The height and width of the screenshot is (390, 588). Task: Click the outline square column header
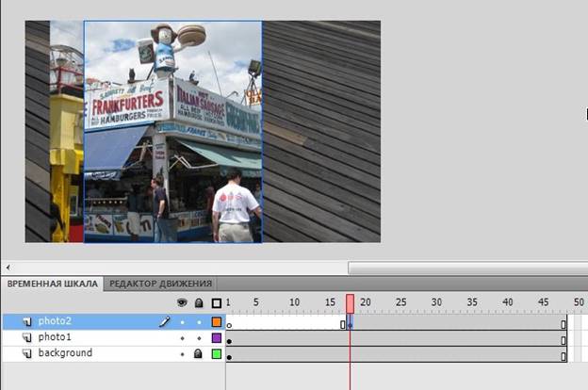[x=217, y=303]
